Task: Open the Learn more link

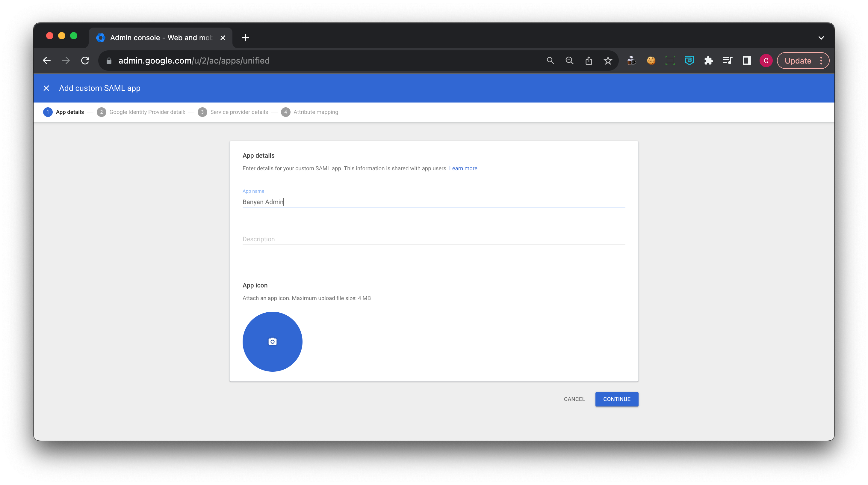Action: (x=463, y=168)
